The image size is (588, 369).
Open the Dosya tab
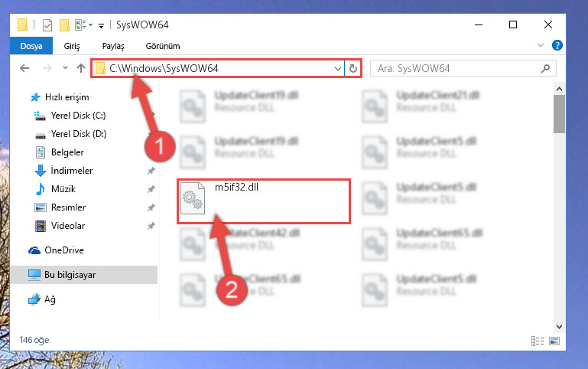pos(31,46)
